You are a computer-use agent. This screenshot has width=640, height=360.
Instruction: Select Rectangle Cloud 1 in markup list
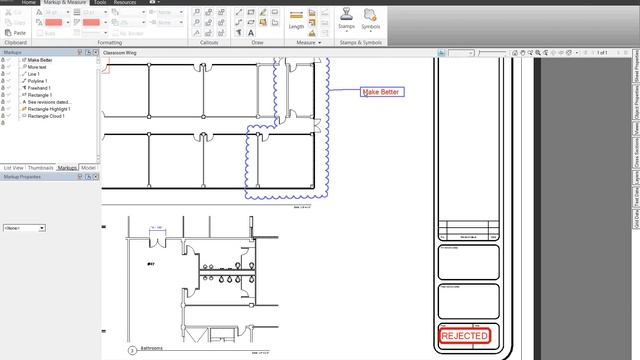click(x=46, y=116)
